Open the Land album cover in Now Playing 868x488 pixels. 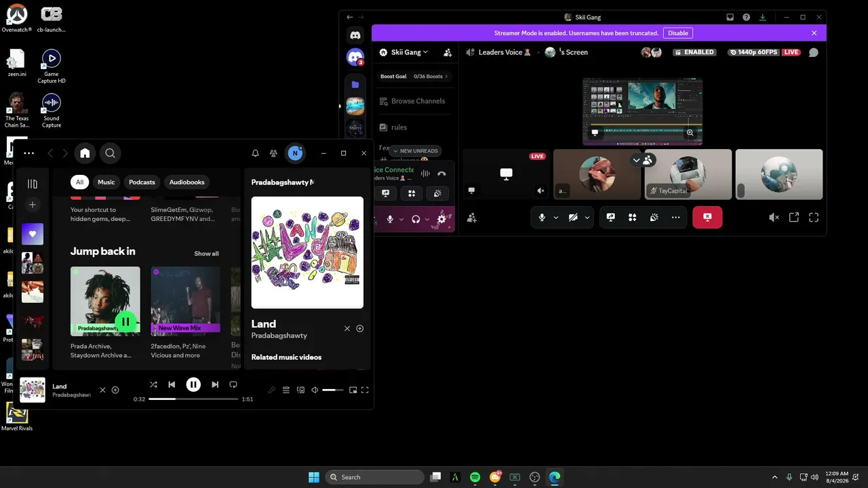307,252
